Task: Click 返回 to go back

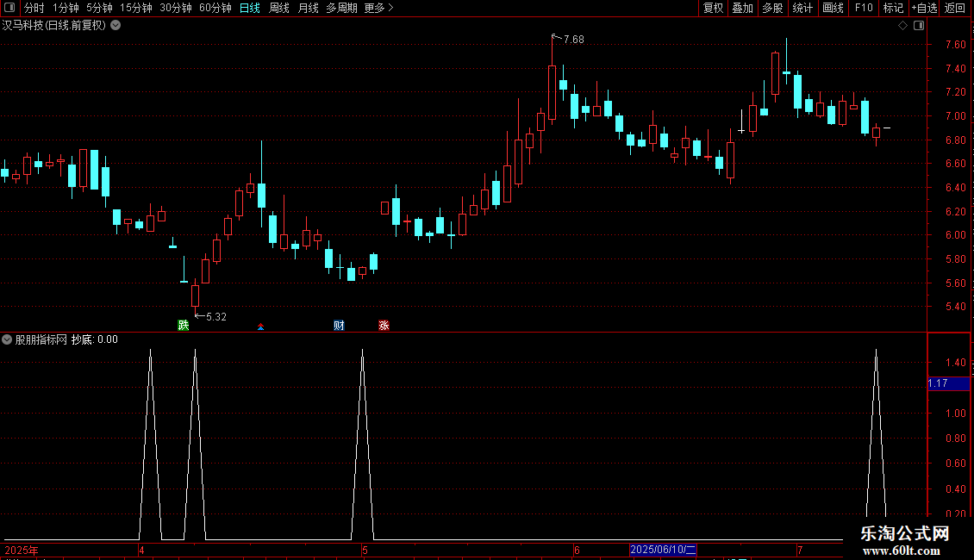Action: (x=955, y=8)
